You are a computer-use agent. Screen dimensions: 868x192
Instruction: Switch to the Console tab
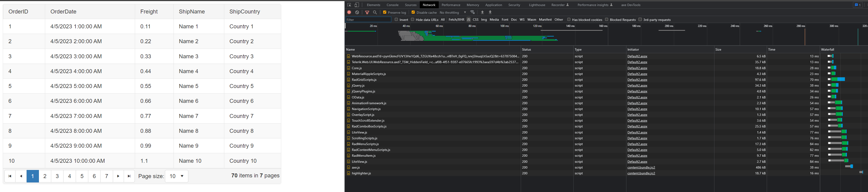(x=392, y=5)
